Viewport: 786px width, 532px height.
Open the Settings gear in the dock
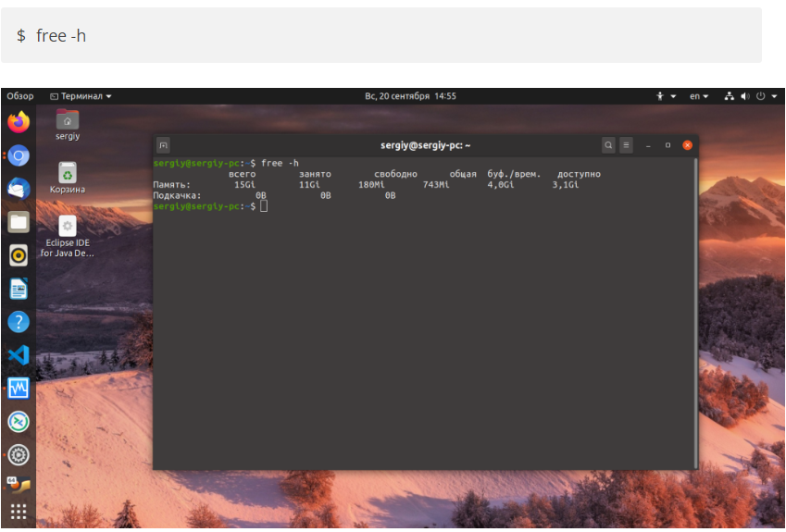(19, 454)
